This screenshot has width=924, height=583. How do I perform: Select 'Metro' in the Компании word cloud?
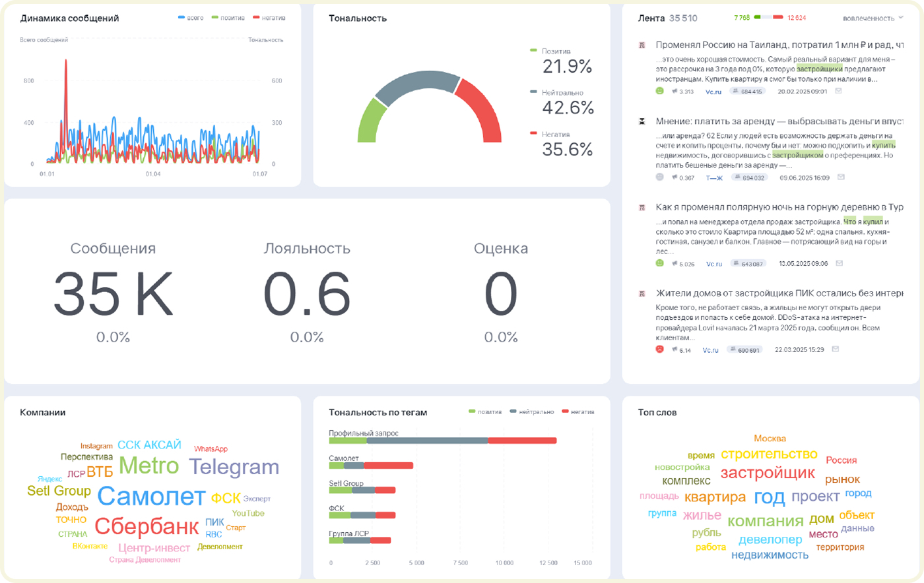(149, 466)
